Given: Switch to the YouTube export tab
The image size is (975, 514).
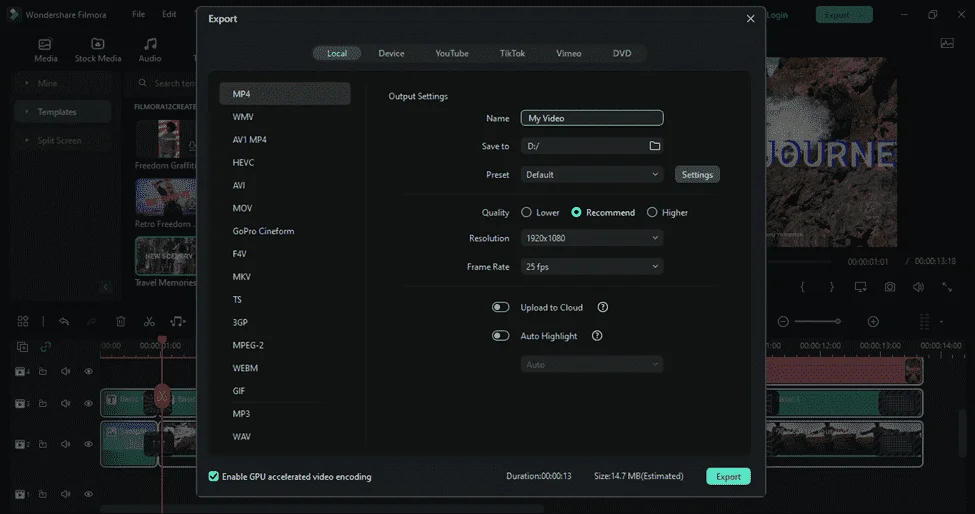Looking at the screenshot, I should point(452,53).
